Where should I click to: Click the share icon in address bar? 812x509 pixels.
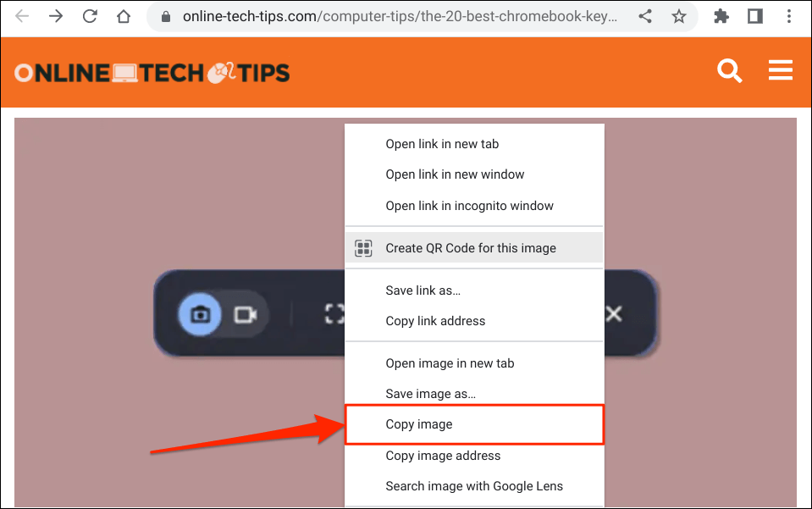pos(644,17)
